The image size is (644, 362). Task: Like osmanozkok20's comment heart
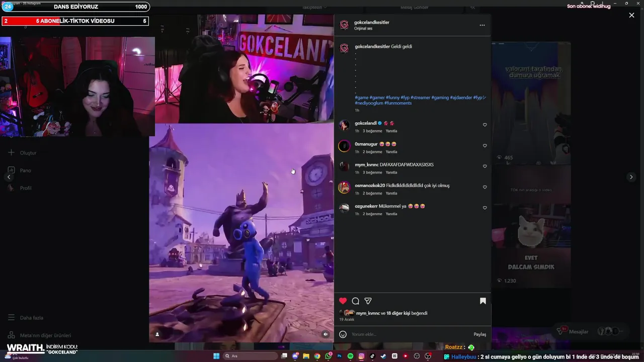coord(485,187)
